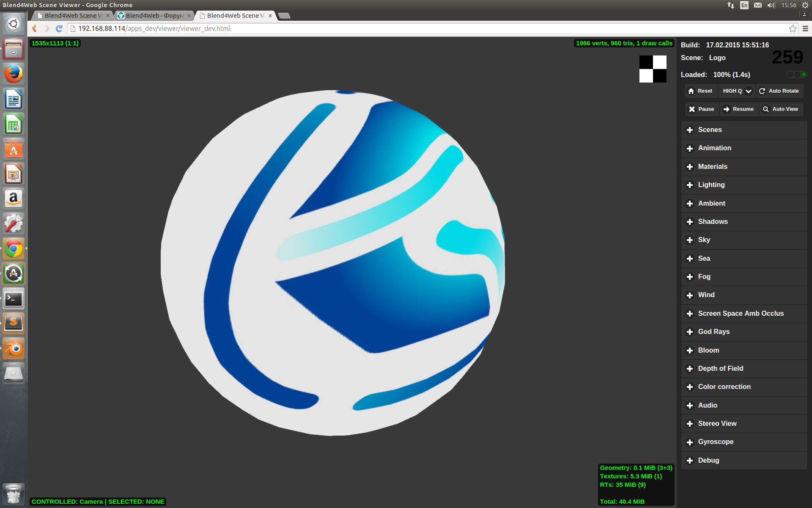The height and width of the screenshot is (508, 812).
Task: Resume the scene rendering
Action: 738,109
